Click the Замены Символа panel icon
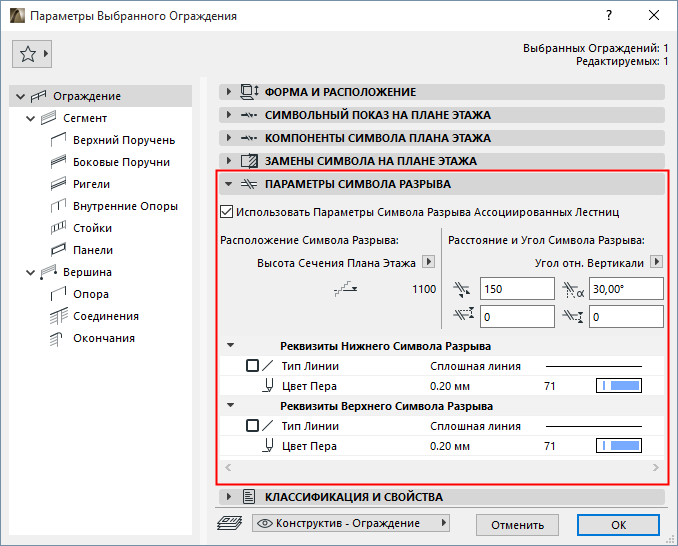Viewport: 678px width, 546px height. 249,161
